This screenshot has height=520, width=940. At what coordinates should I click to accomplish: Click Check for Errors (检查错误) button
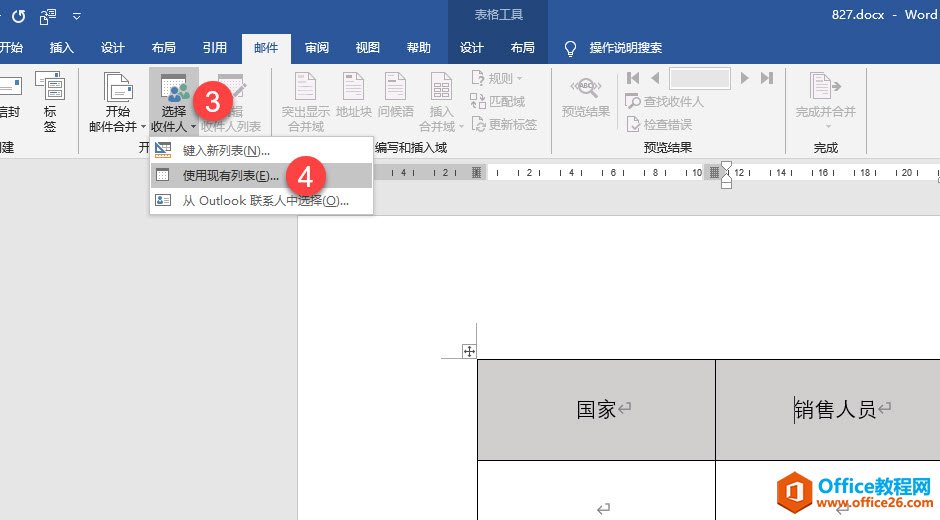coord(659,124)
